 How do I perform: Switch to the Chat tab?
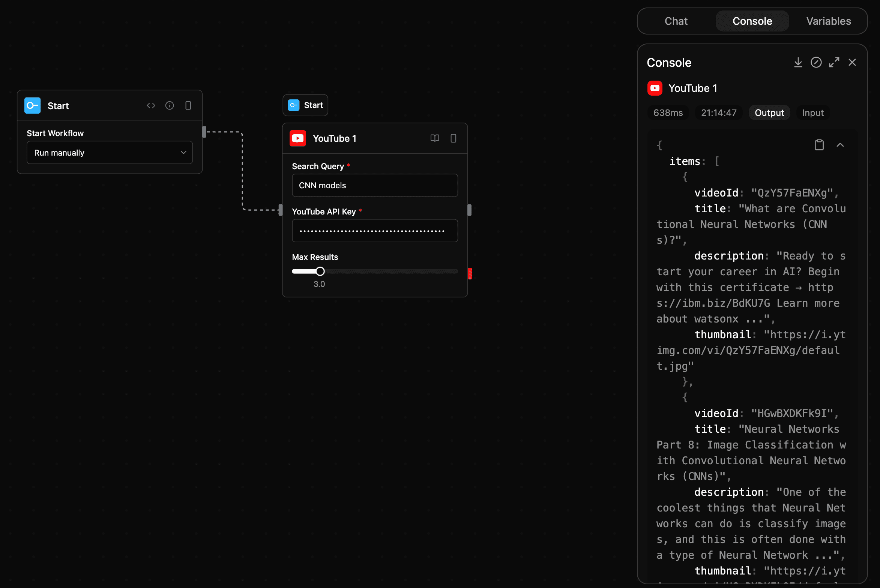(676, 21)
